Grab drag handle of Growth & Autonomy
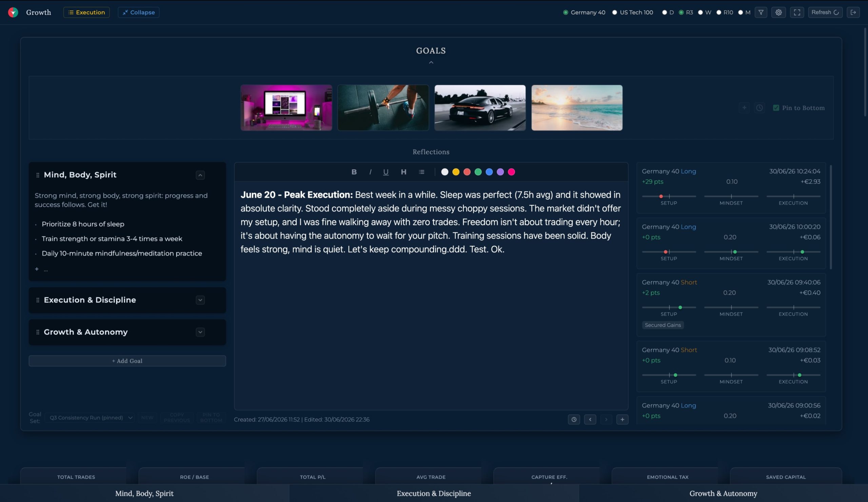This screenshot has width=868, height=502. [x=38, y=332]
